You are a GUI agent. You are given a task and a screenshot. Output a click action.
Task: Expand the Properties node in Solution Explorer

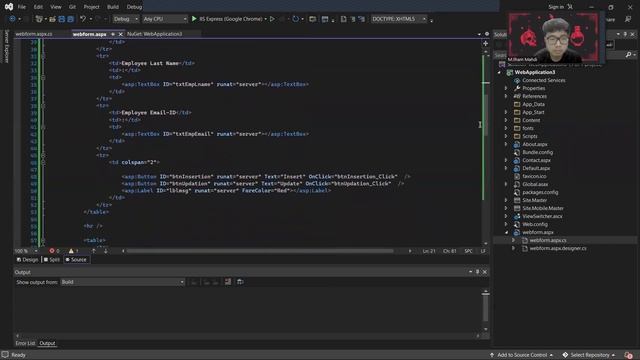[x=506, y=88]
